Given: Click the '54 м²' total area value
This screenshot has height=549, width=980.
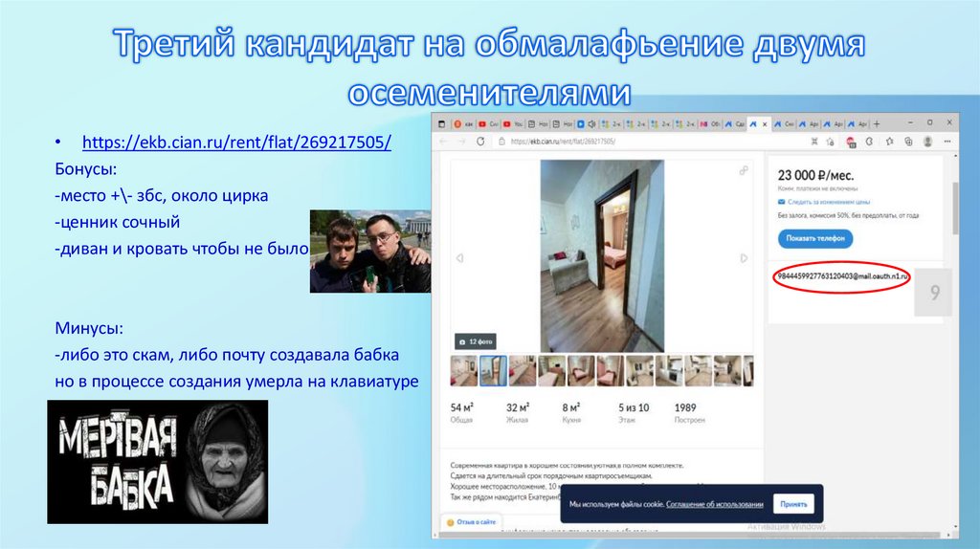Looking at the screenshot, I should (x=461, y=407).
